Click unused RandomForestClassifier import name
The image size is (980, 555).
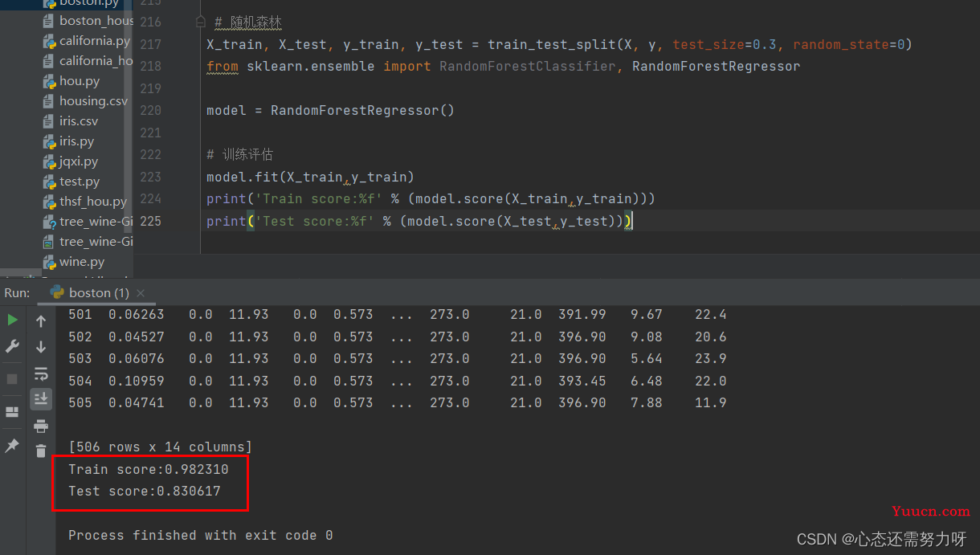(527, 66)
